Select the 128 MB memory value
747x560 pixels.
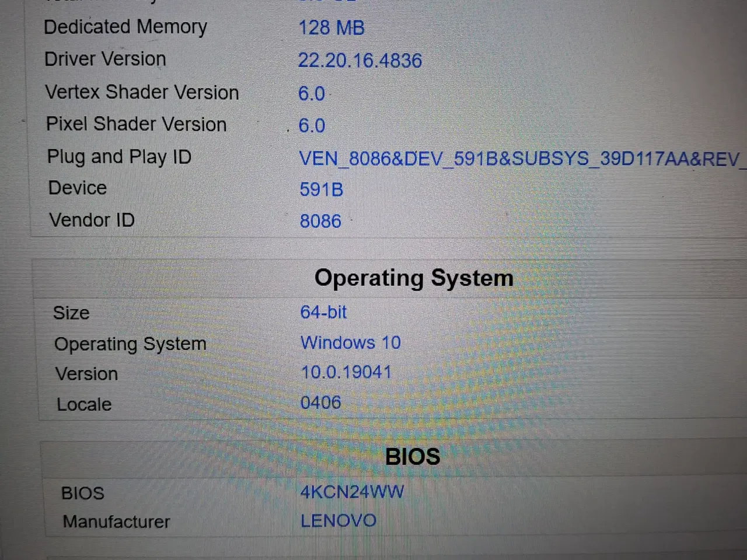331,28
